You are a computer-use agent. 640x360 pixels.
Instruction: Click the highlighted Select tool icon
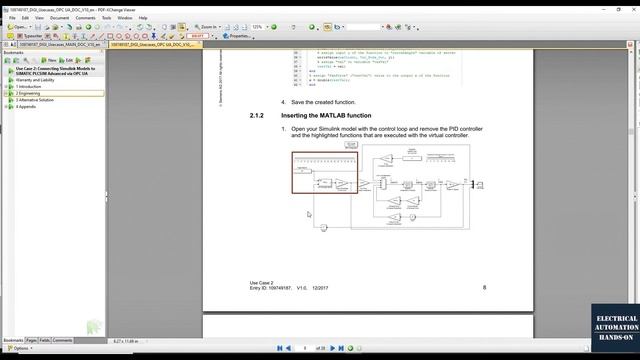point(182,27)
